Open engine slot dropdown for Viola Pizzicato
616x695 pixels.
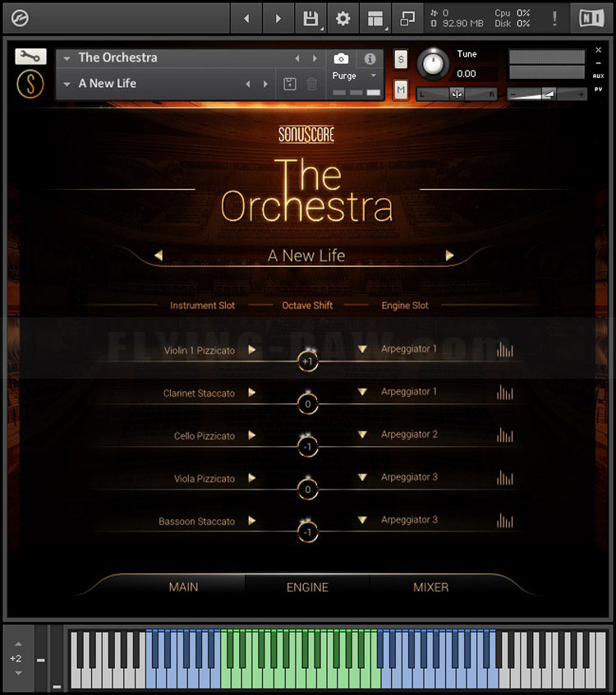362,477
